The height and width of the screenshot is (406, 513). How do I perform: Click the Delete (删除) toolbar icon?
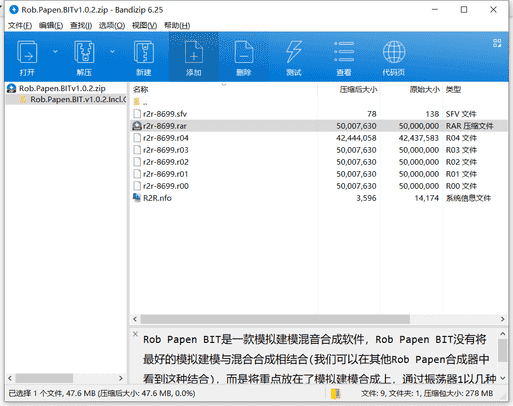244,52
